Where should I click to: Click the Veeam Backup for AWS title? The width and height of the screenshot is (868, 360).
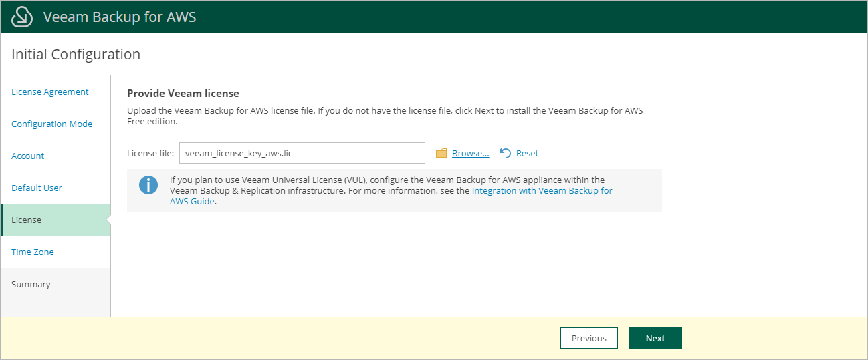120,17
